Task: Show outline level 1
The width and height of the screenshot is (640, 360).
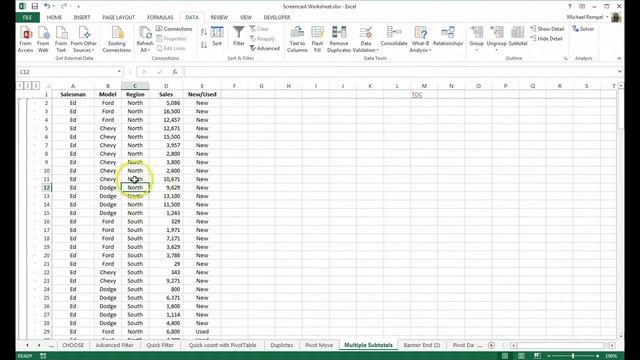Action: [x=20, y=86]
